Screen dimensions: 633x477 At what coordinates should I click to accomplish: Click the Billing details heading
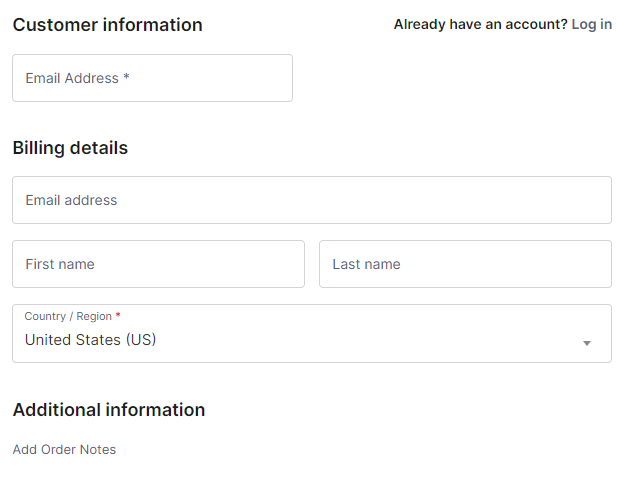click(x=70, y=148)
